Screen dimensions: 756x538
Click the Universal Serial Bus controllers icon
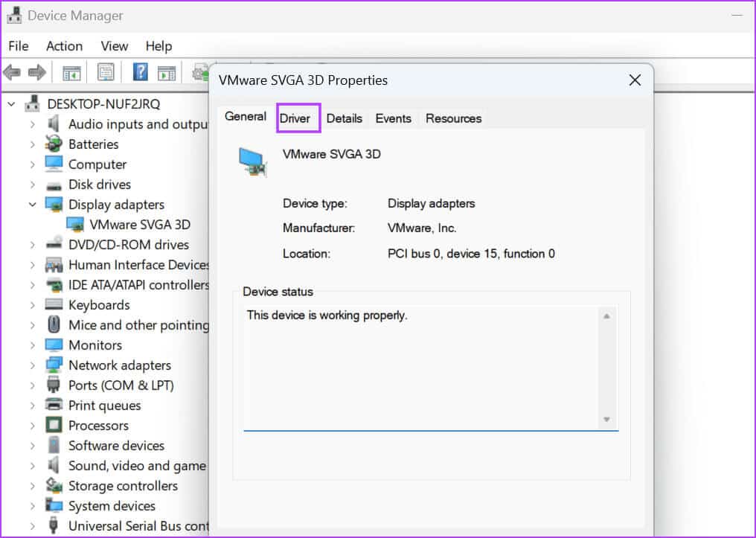tap(54, 525)
